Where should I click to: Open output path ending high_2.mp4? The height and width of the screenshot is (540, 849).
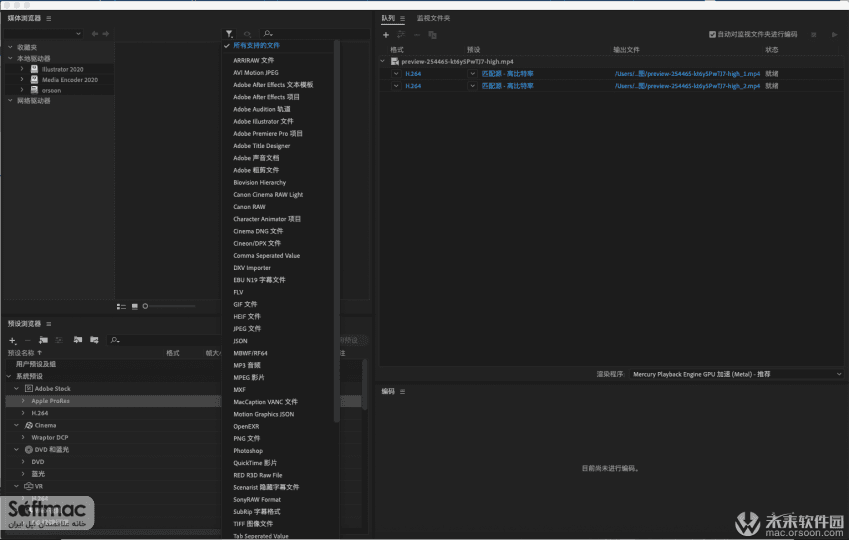pos(687,86)
